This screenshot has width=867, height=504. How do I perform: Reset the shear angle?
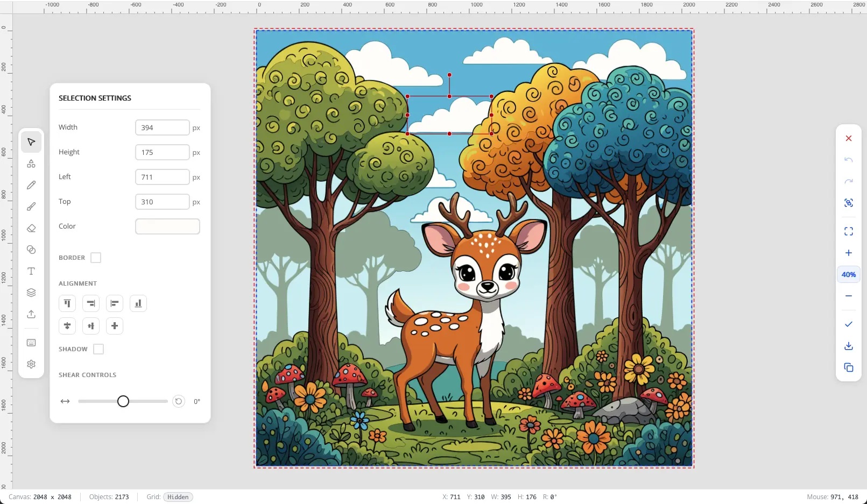tap(179, 401)
